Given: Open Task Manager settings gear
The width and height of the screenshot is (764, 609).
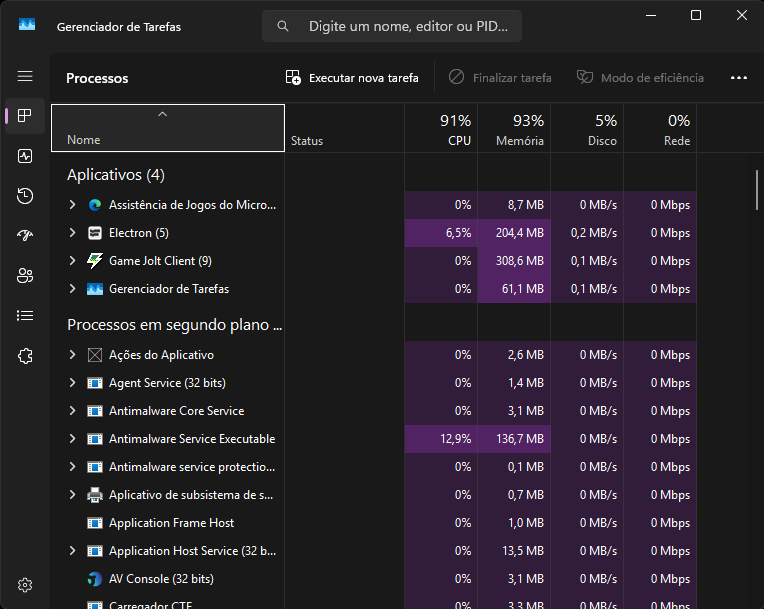Looking at the screenshot, I should coord(25,585).
